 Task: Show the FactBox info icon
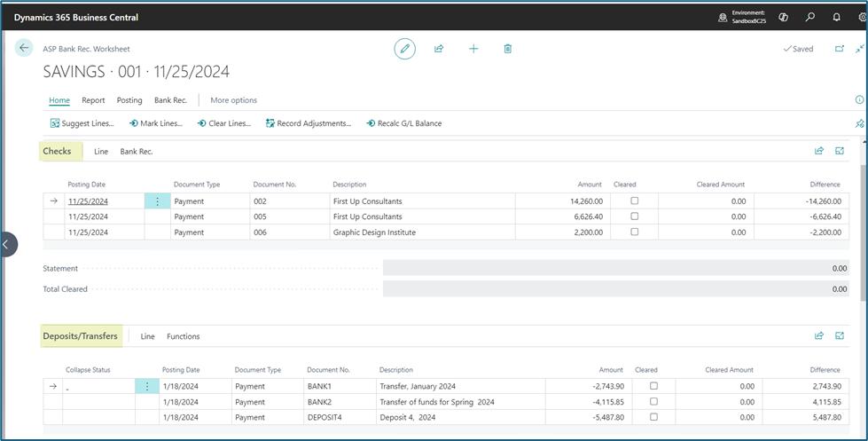859,99
